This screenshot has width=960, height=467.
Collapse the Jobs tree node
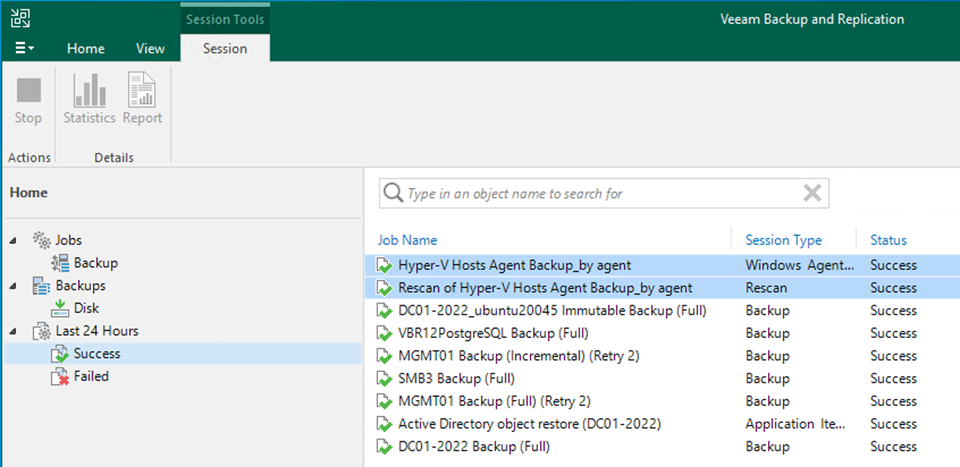click(13, 241)
